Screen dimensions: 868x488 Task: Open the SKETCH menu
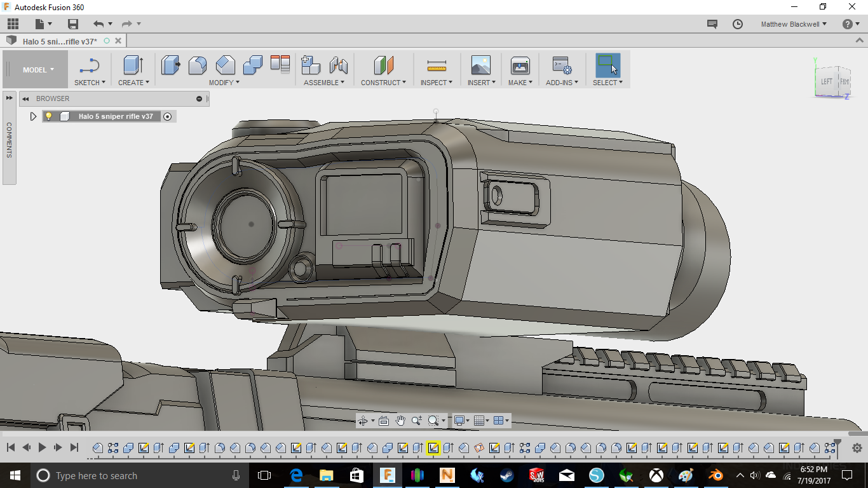(90, 83)
